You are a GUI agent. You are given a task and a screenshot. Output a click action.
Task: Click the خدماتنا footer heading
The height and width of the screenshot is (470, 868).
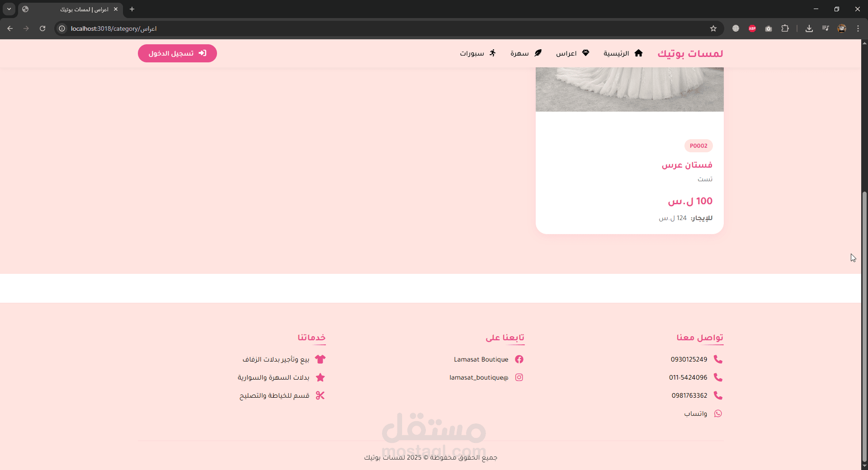pyautogui.click(x=311, y=338)
